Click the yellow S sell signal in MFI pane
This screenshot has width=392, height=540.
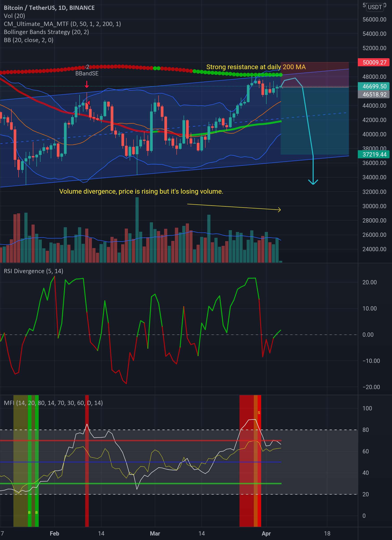[x=259, y=413]
